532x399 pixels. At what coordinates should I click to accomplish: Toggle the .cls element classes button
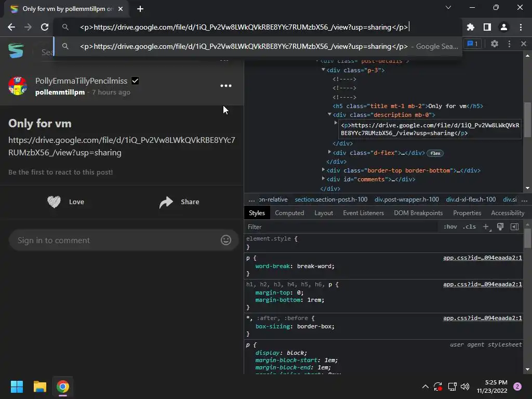469,227
